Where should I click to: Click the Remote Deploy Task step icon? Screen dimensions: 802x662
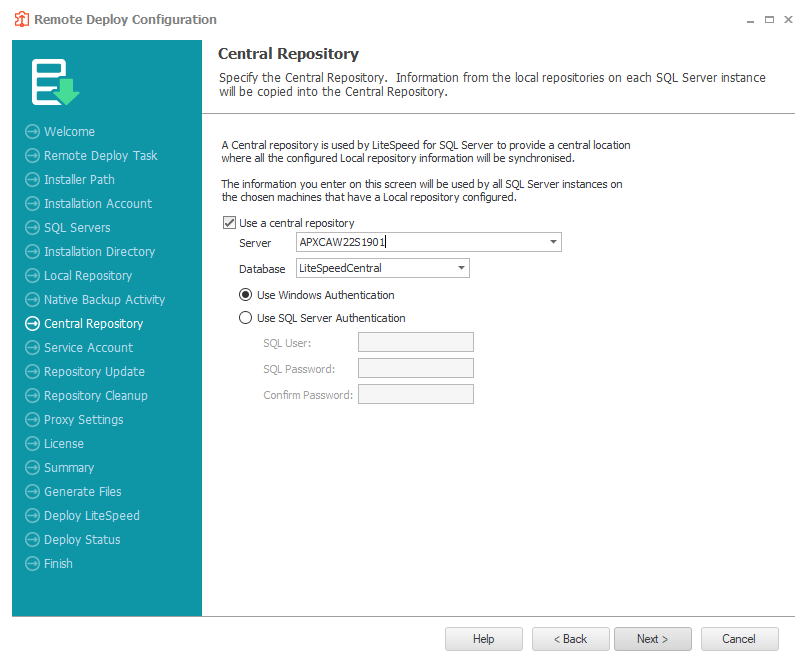point(32,156)
